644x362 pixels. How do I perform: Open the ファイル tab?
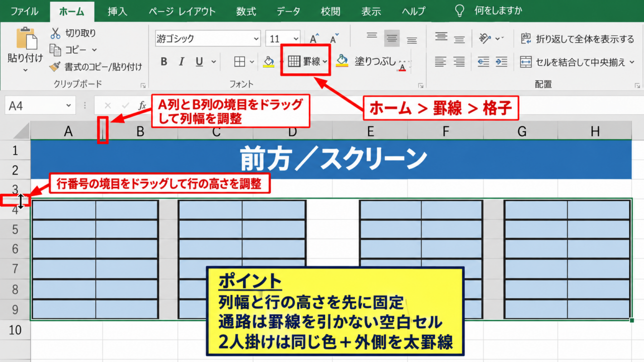pyautogui.click(x=25, y=11)
